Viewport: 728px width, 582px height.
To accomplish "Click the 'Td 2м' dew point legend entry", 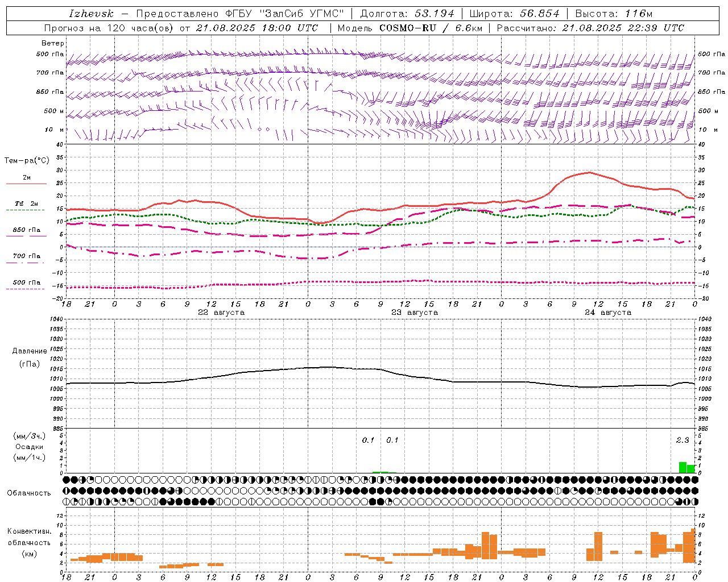I will coord(26,203).
